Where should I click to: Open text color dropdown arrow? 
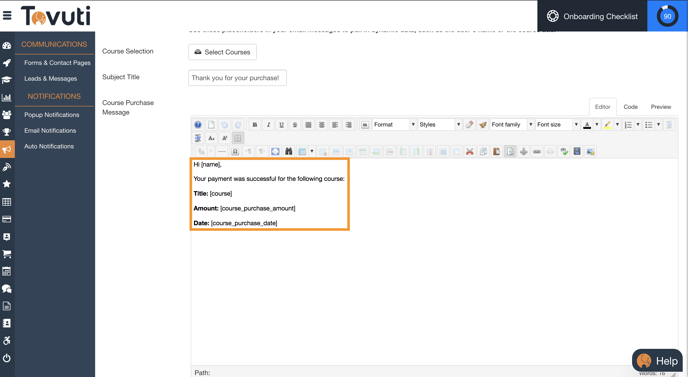tap(597, 125)
